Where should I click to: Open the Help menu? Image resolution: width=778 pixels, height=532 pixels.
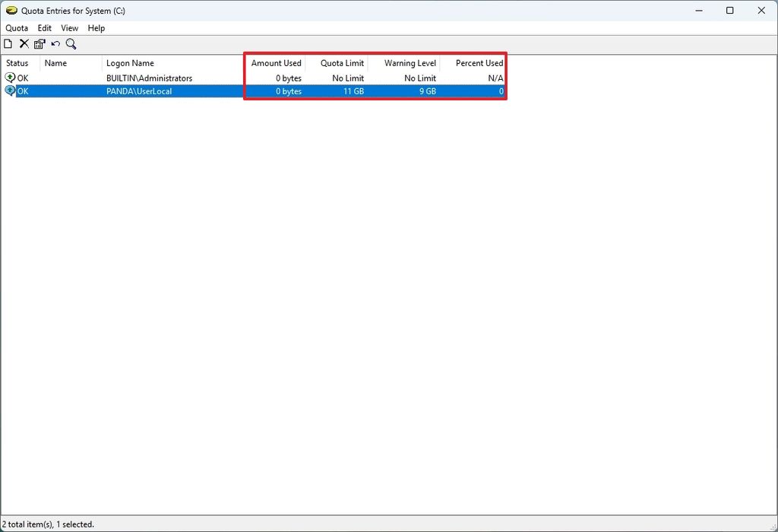coord(96,28)
